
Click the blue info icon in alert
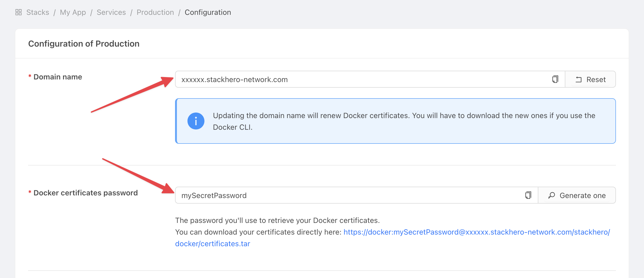(196, 121)
